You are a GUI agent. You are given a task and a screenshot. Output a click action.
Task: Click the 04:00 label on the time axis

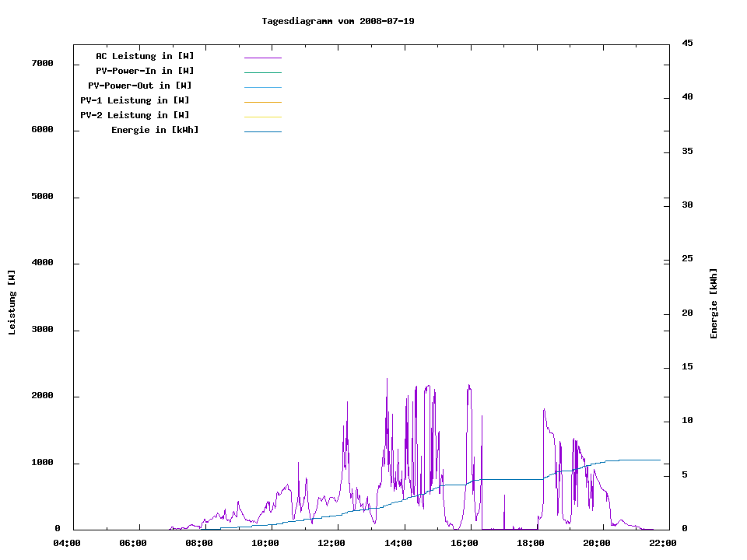(67, 543)
